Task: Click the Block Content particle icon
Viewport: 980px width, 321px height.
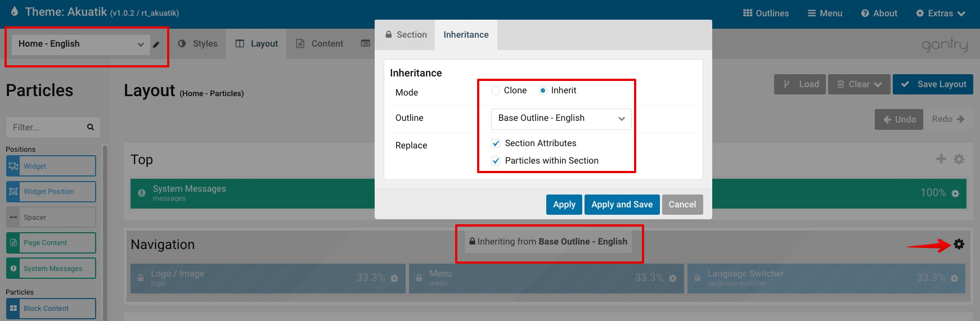Action: 14,309
